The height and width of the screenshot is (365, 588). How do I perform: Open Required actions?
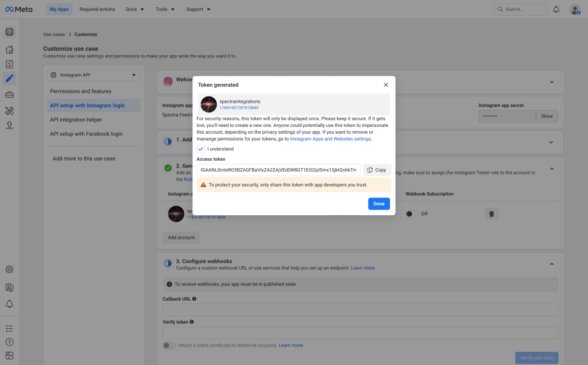pyautogui.click(x=97, y=9)
